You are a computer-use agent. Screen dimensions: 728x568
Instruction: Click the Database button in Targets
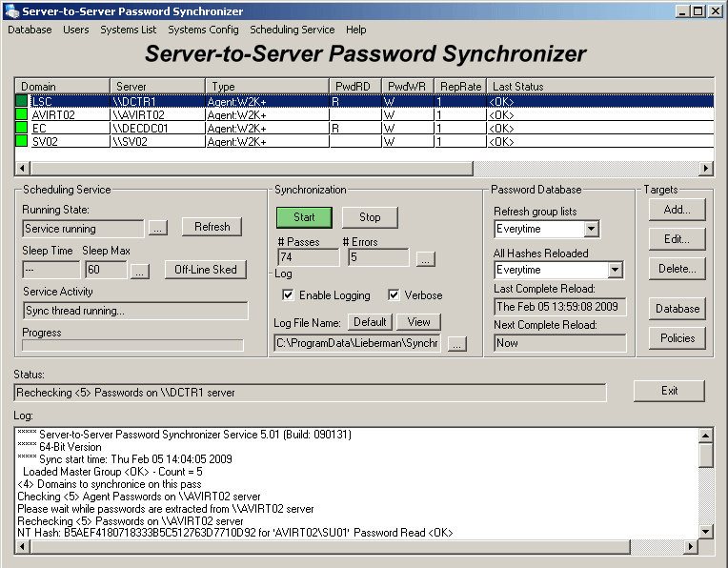click(x=677, y=309)
